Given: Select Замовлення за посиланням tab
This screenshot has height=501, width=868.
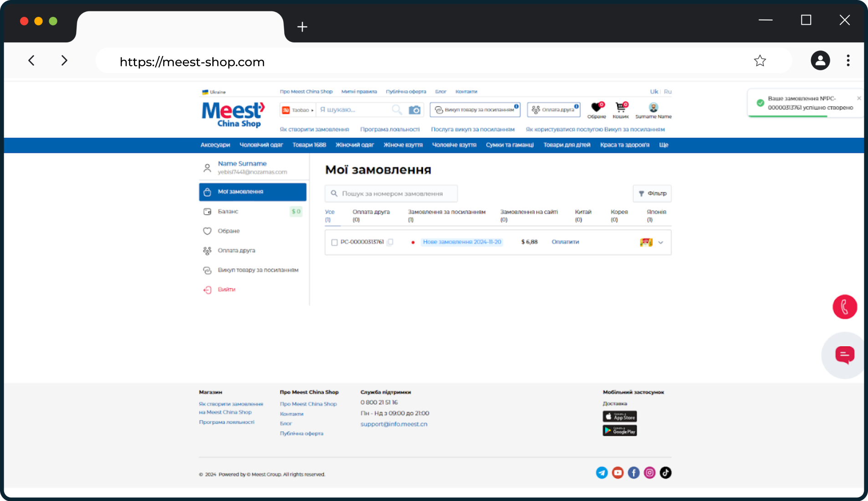Looking at the screenshot, I should tap(447, 216).
